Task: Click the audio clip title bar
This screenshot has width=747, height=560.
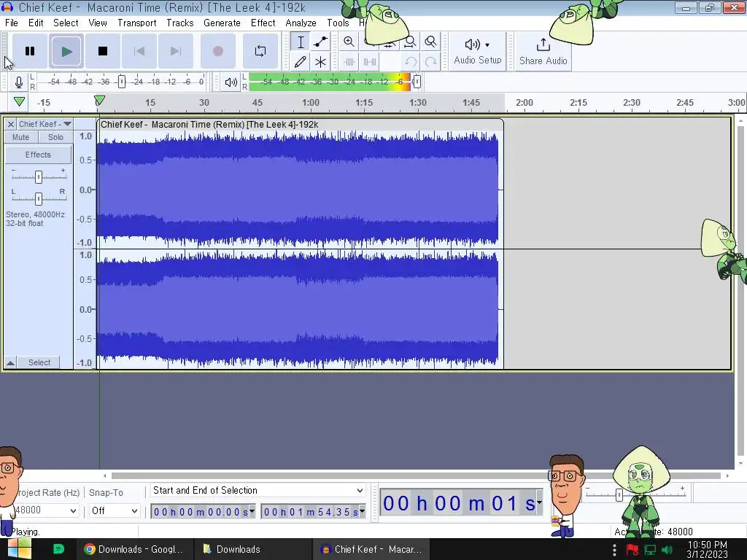Action: coord(300,124)
